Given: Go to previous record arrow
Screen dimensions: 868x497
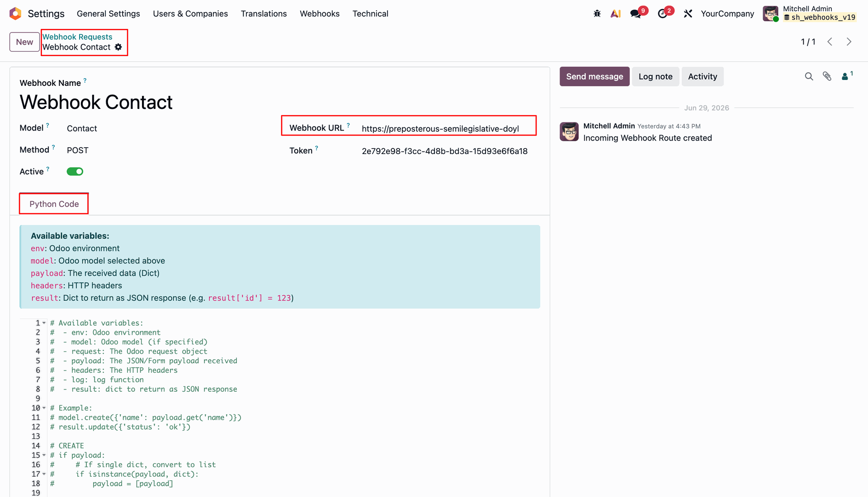Looking at the screenshot, I should pyautogui.click(x=830, y=42).
